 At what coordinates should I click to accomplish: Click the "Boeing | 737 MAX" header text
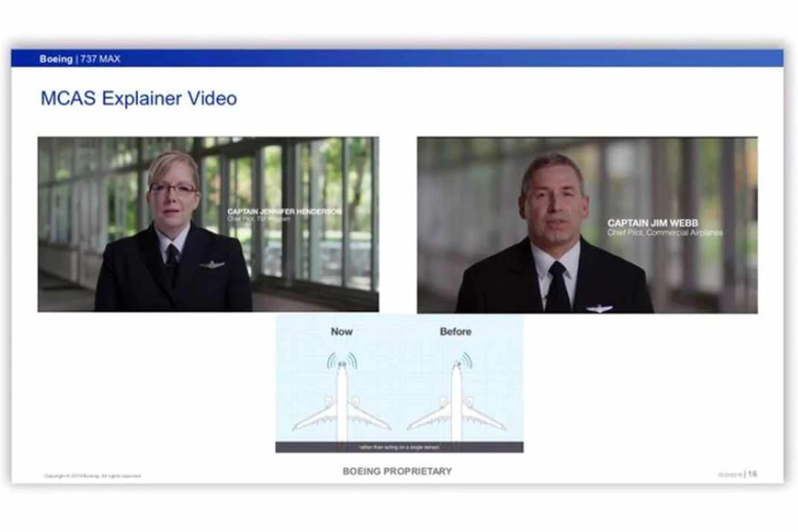(x=80, y=59)
